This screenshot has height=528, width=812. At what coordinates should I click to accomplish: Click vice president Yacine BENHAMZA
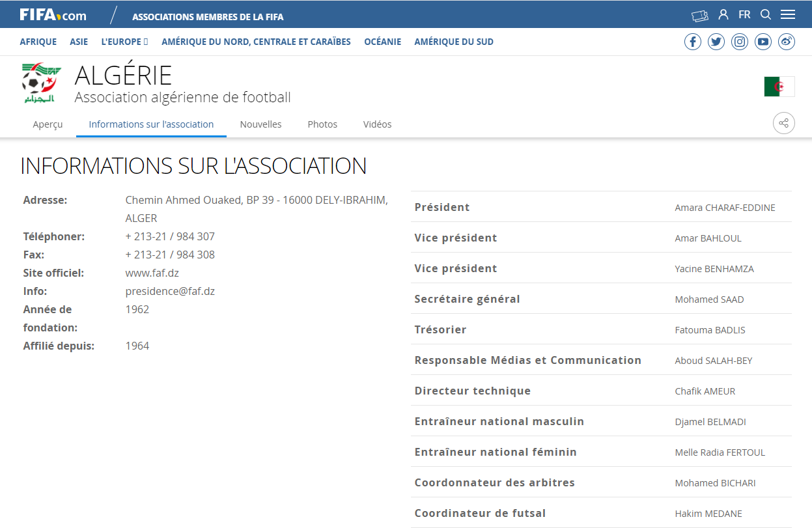(x=714, y=269)
